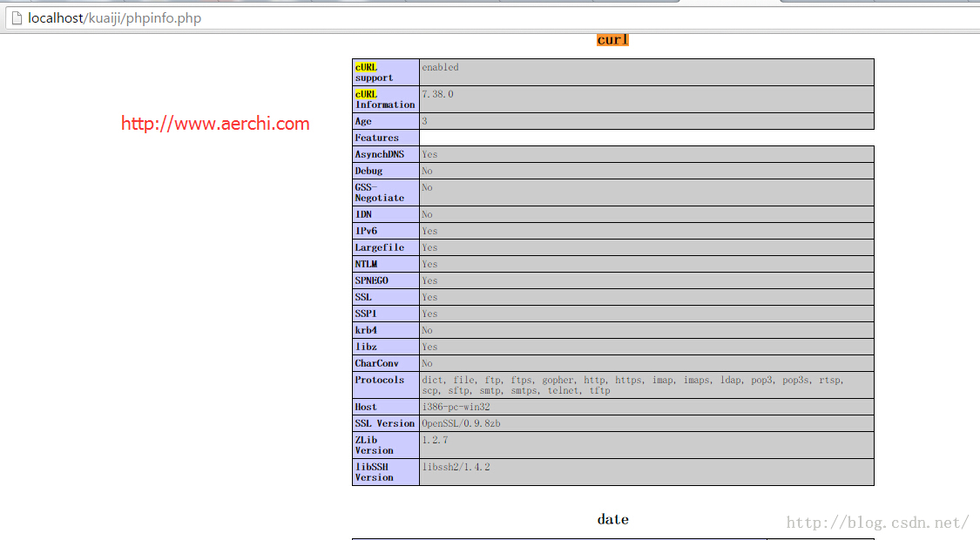Click the 'SSL' label cell
Image resolution: width=980 pixels, height=540 pixels.
386,297
